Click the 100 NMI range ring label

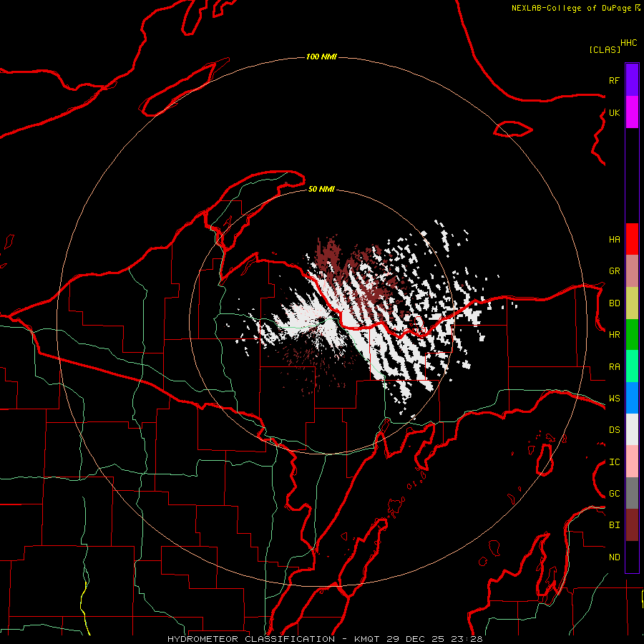pos(321,57)
